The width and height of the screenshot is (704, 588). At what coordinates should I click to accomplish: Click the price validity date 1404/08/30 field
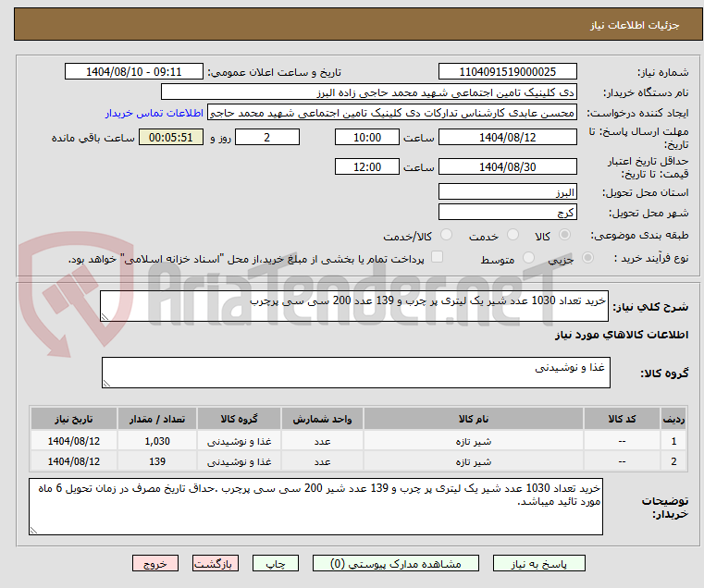tap(507, 167)
